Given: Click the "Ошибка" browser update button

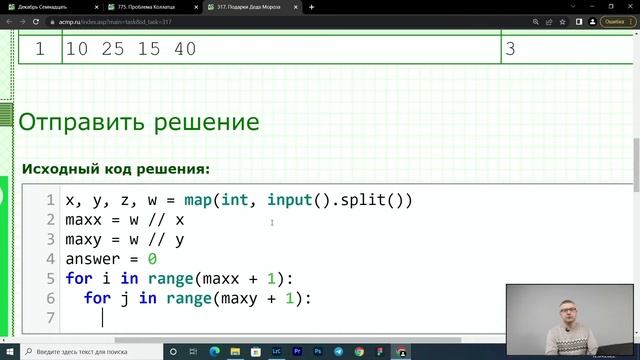Looking at the screenshot, I should 618,22.
